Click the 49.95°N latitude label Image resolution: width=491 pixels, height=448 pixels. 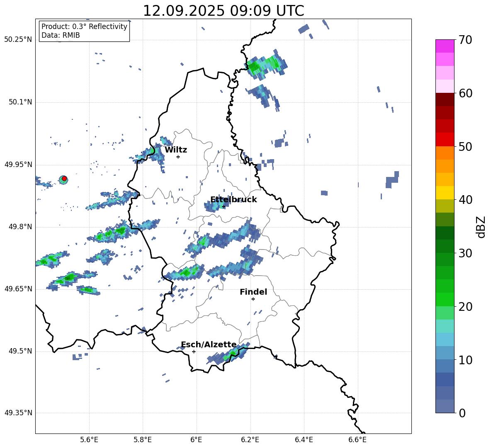point(18,165)
